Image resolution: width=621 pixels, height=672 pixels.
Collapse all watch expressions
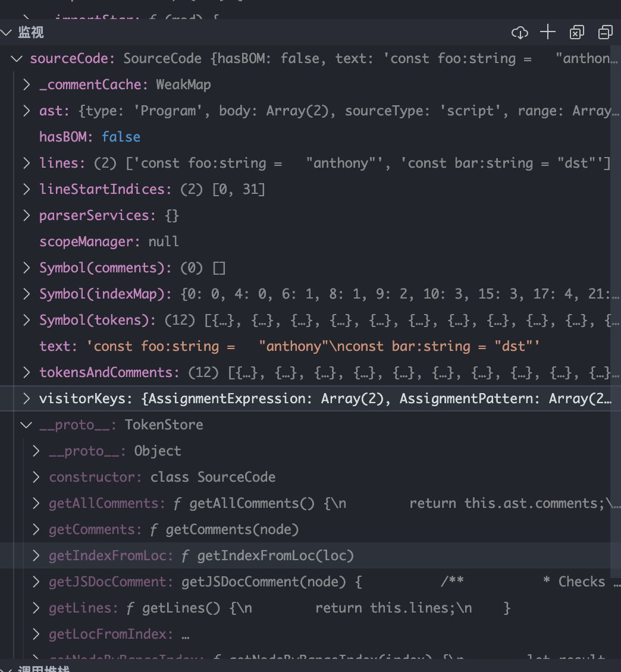click(x=606, y=33)
